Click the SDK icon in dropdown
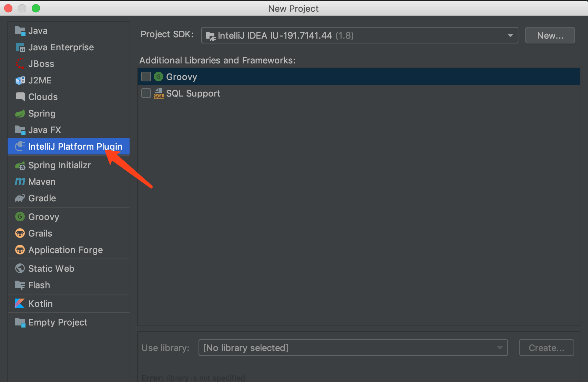This screenshot has width=588, height=382. pyautogui.click(x=211, y=36)
